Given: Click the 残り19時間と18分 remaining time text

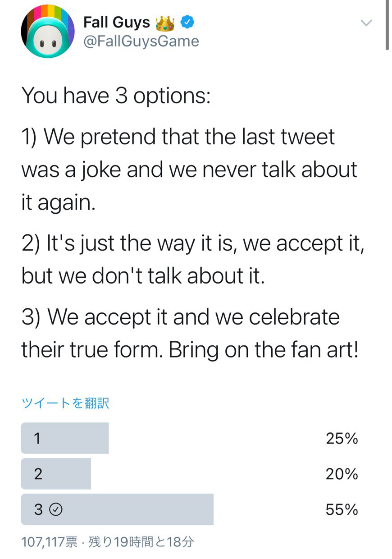Looking at the screenshot, I should click(x=141, y=541).
